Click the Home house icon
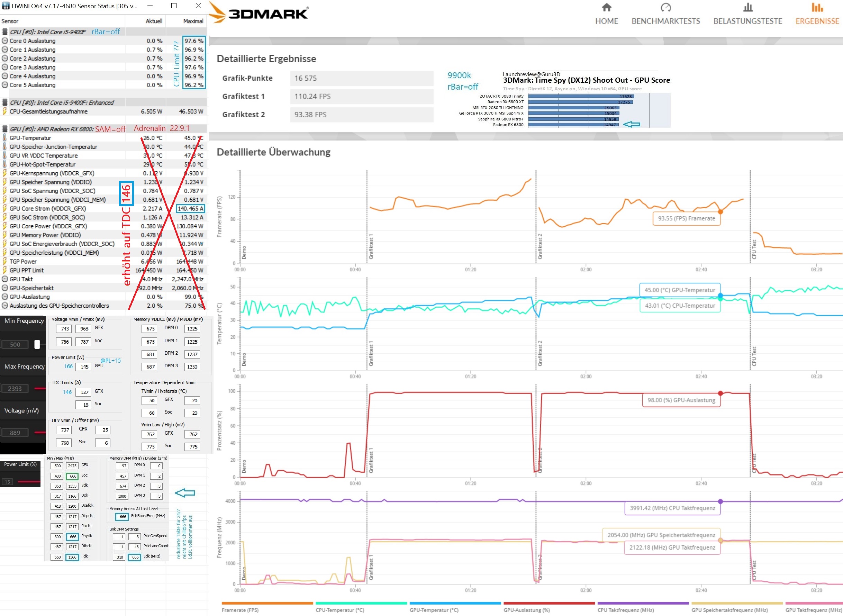 click(x=606, y=8)
